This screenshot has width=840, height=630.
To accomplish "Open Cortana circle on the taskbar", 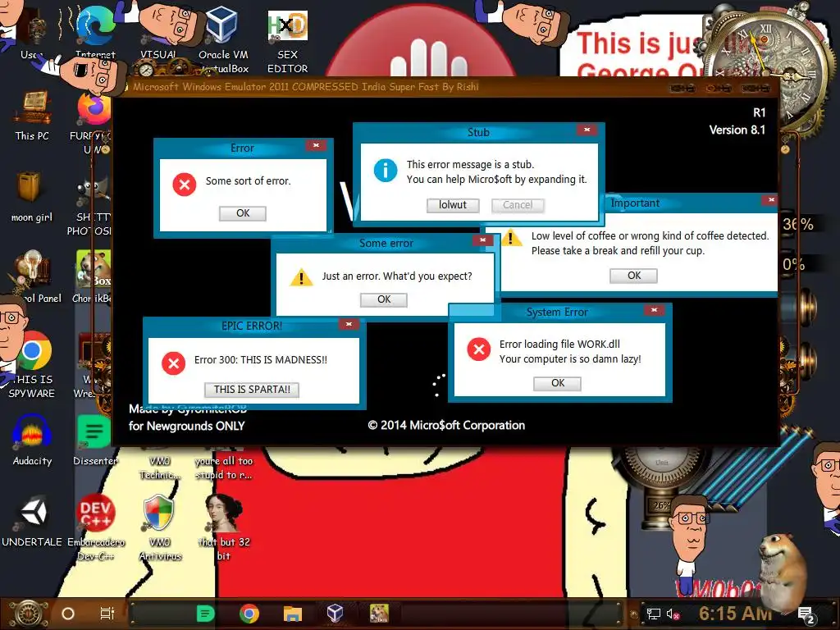I will point(68,614).
